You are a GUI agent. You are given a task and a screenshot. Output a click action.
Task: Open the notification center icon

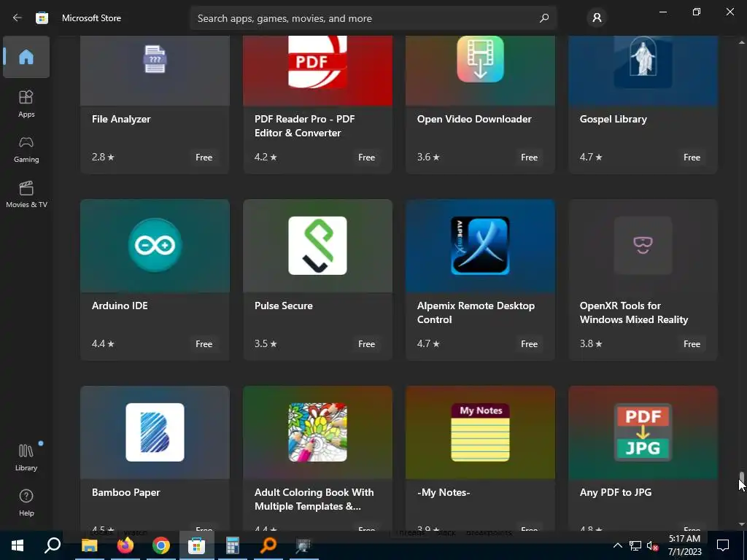click(723, 545)
